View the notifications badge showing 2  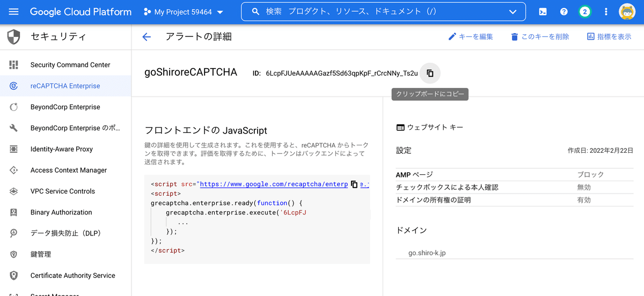point(585,12)
